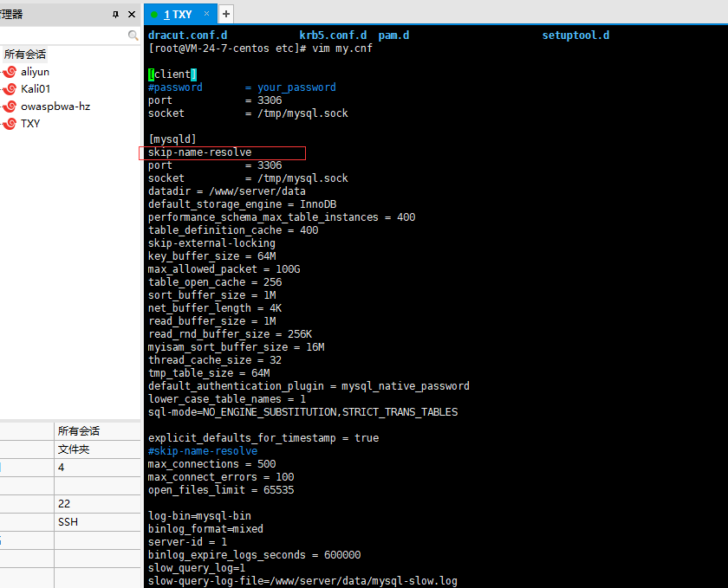The image size is (728, 588).
Task: Click the green connection status dot on TXY tab
Action: point(154,15)
